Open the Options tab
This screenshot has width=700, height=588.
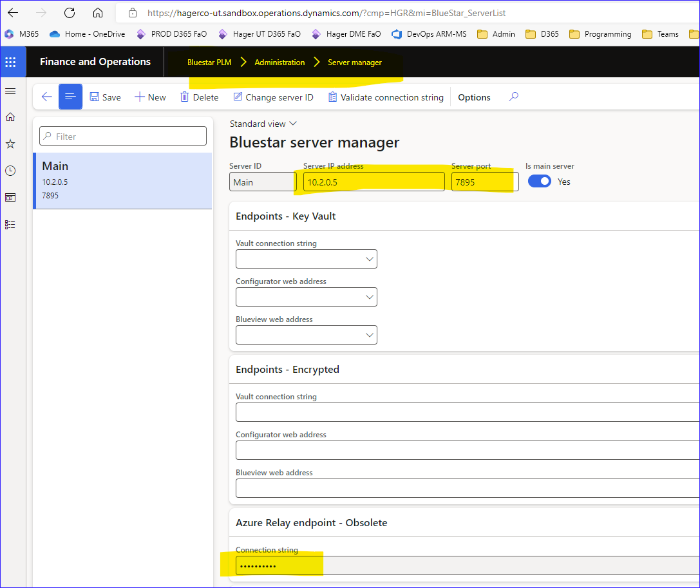pos(474,97)
